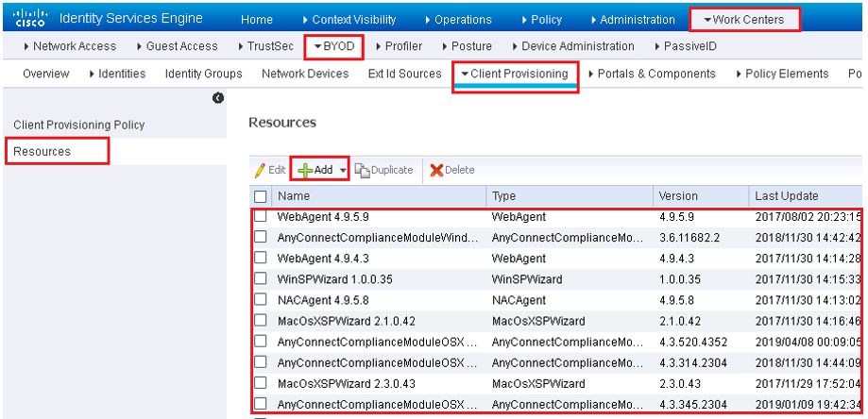Viewport: 868px width, 419px height.
Task: Open the Add dropdown arrow
Action: 343,171
